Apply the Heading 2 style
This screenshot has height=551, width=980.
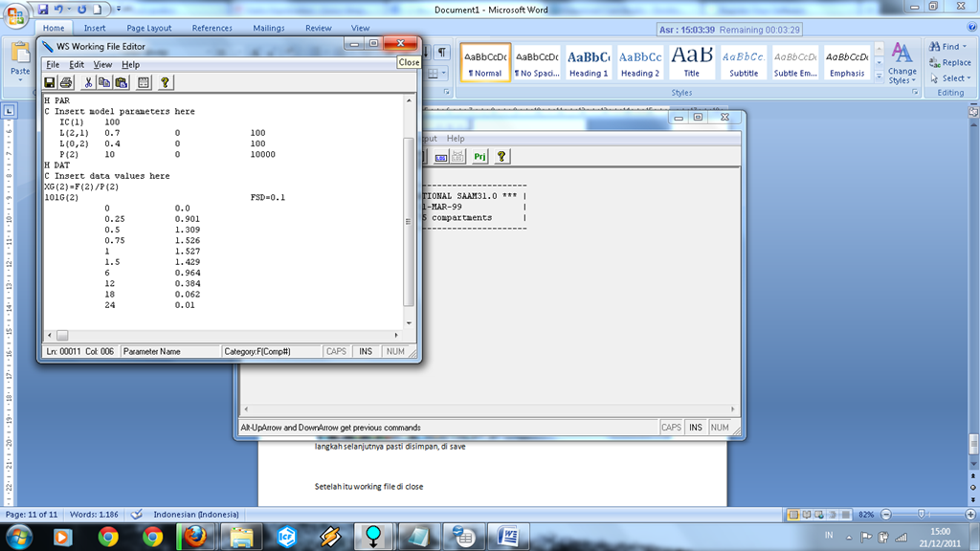(x=640, y=62)
